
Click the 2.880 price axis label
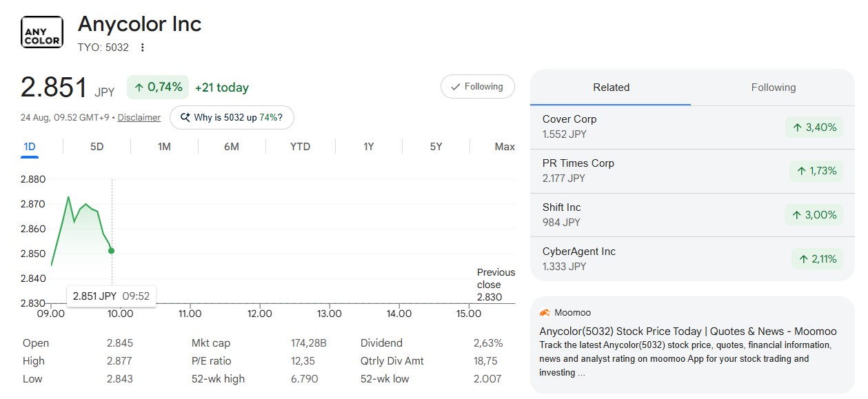pos(33,179)
